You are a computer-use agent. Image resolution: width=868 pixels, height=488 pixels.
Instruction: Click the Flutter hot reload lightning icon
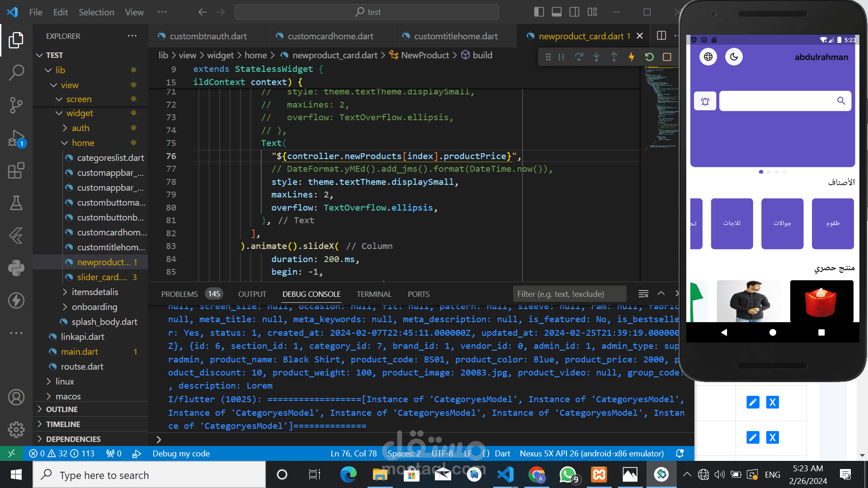tap(632, 57)
